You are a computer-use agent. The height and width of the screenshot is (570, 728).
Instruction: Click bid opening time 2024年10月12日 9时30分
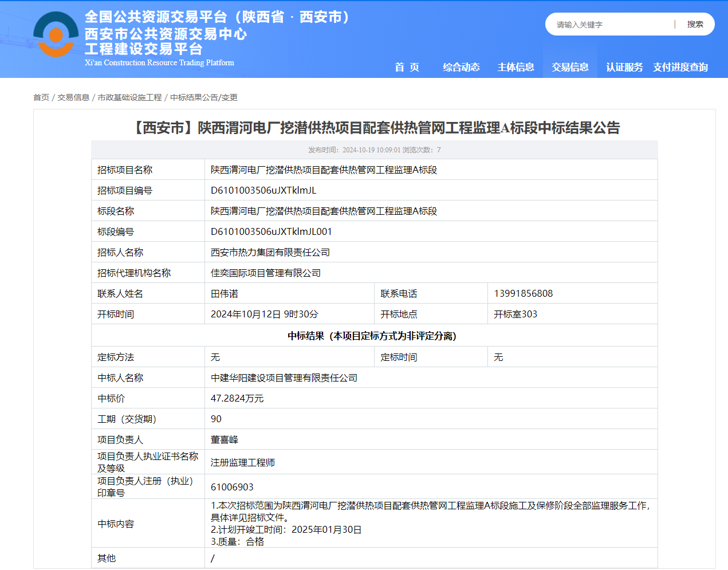[265, 315]
